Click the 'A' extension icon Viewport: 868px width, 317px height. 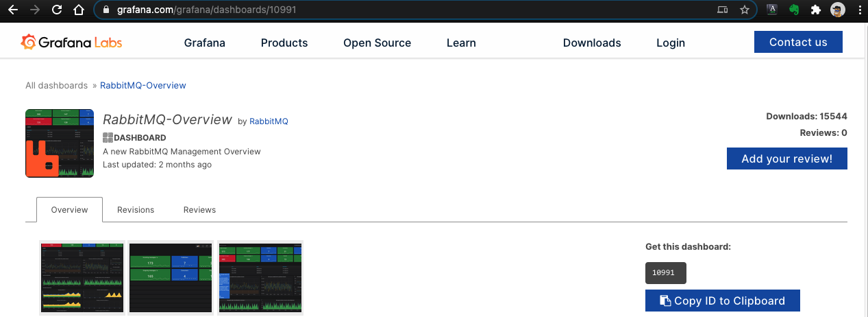click(772, 10)
